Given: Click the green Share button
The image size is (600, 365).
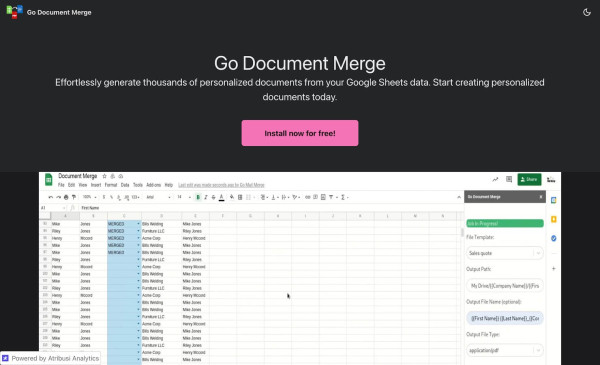Looking at the screenshot, I should (529, 179).
